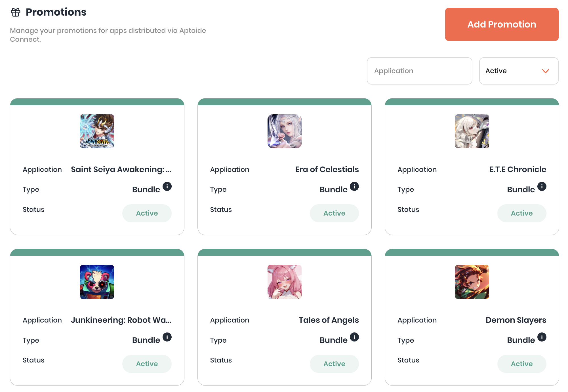The height and width of the screenshot is (392, 568).
Task: Open the Era of Celestials app icon
Action: click(285, 131)
